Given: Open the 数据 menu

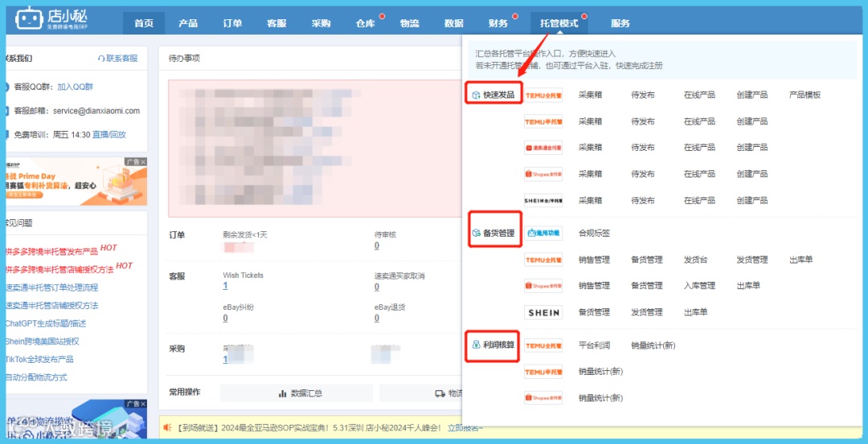Looking at the screenshot, I should point(454,23).
